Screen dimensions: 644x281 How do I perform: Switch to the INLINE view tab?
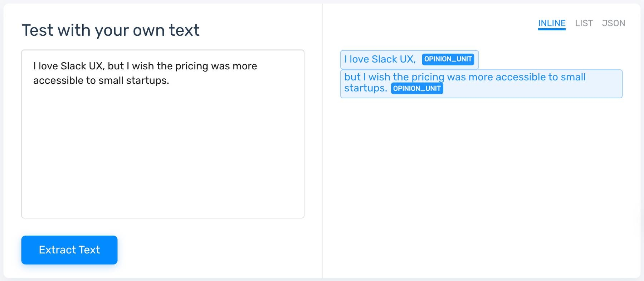click(552, 23)
